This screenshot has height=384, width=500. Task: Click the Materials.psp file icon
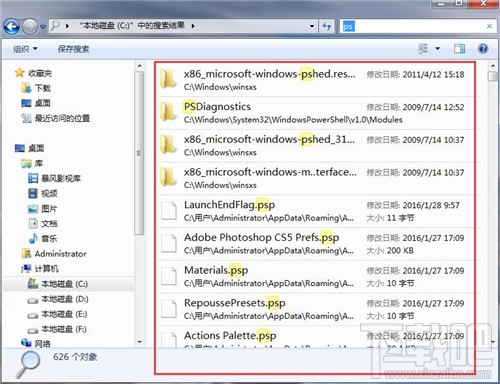pyautogui.click(x=169, y=276)
